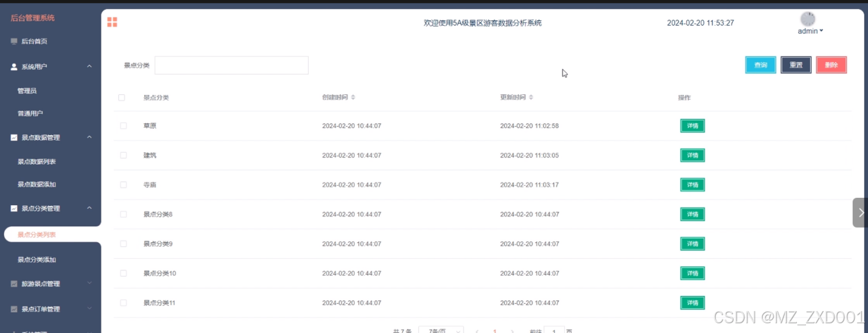The height and width of the screenshot is (333, 868).
Task: Open 详情 for the 景点分类8 row
Action: [x=693, y=214]
